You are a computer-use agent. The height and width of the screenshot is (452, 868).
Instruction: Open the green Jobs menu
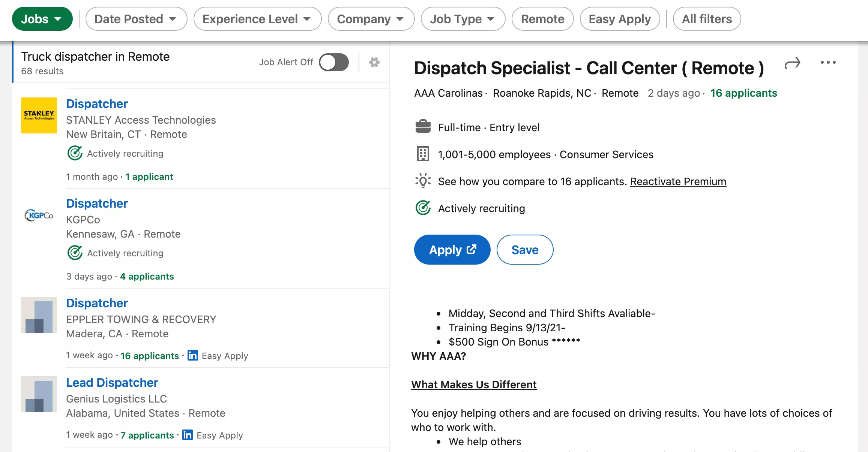point(42,19)
